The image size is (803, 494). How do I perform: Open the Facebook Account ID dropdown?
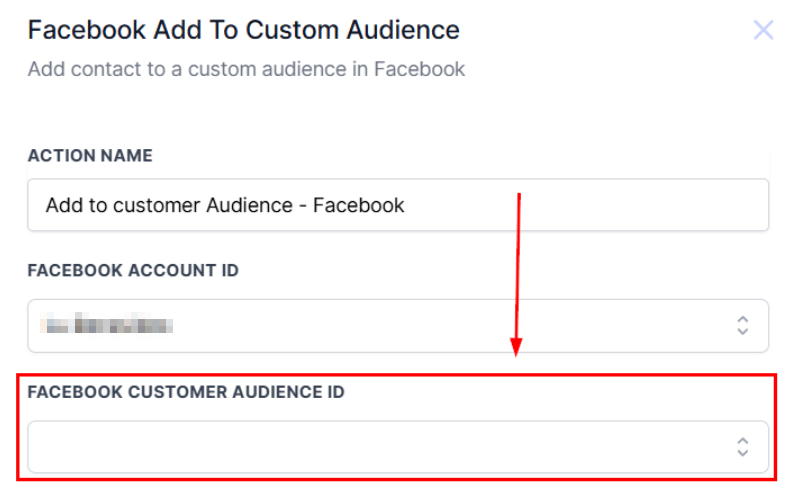tap(398, 325)
